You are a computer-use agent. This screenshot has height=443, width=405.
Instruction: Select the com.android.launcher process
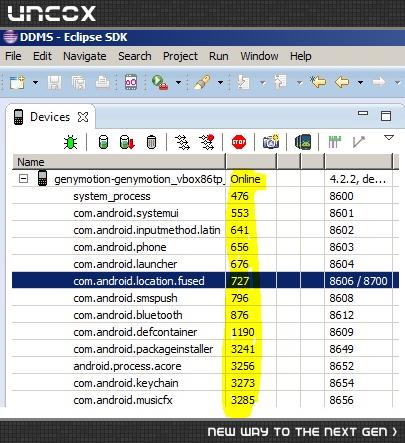pyautogui.click(x=205, y=264)
